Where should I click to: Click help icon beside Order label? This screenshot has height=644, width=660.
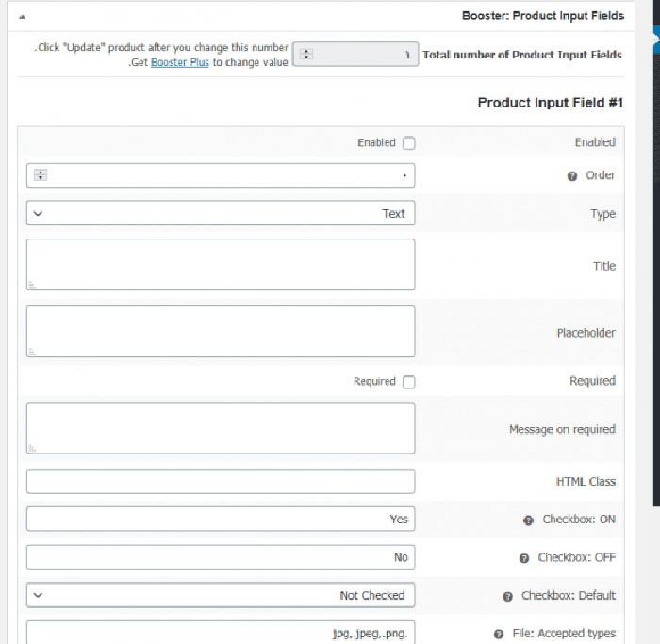(x=571, y=176)
